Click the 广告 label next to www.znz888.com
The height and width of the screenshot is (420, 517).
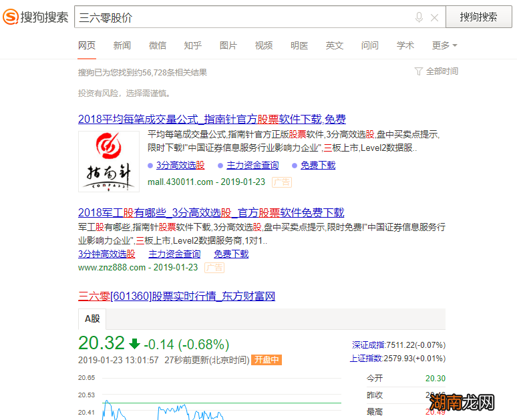[214, 268]
